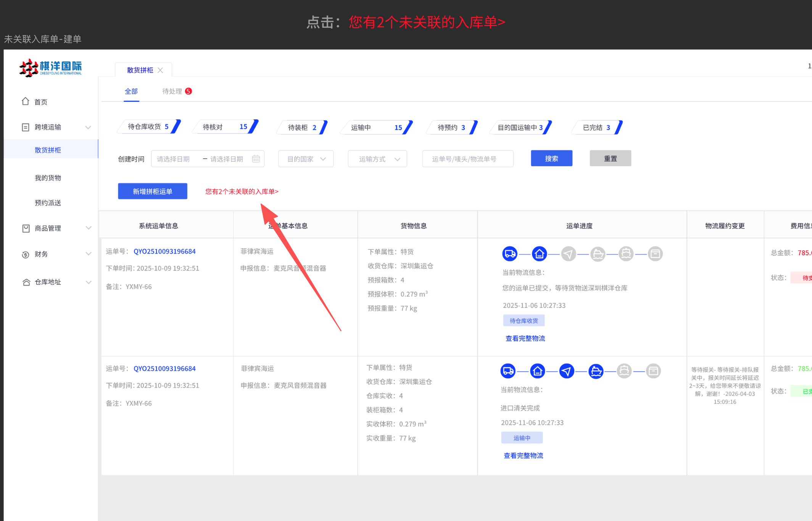Viewport: 812px width, 521px height.
Task: Click the document icon beside 跨境运输
Action: 26,127
